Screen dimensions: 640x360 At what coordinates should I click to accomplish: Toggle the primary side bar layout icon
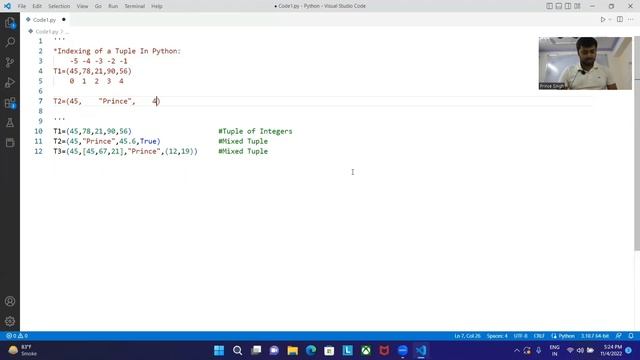pyautogui.click(x=549, y=6)
